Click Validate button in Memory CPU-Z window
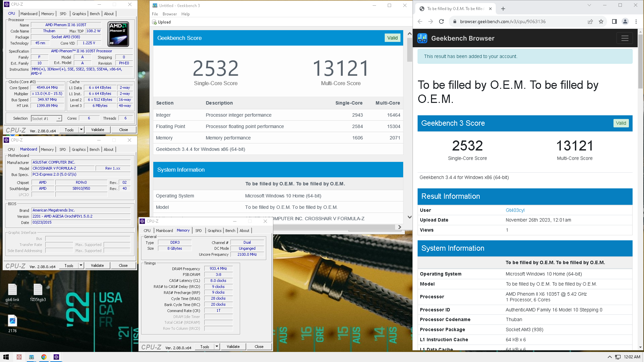This screenshot has height=362, width=644. [233, 347]
